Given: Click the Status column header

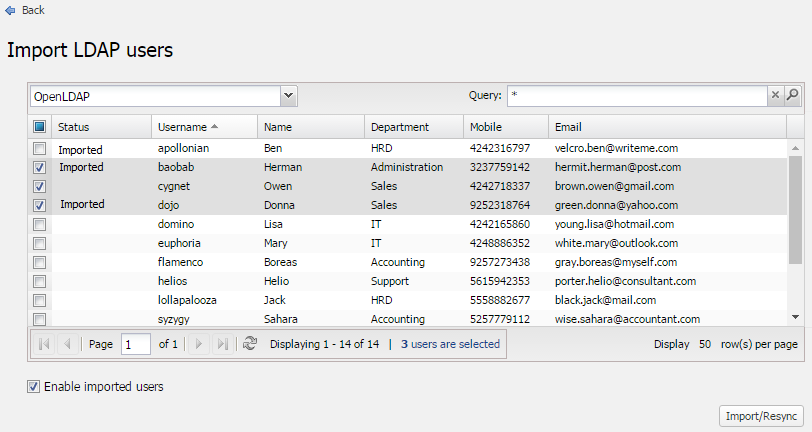Looking at the screenshot, I should 74,127.
